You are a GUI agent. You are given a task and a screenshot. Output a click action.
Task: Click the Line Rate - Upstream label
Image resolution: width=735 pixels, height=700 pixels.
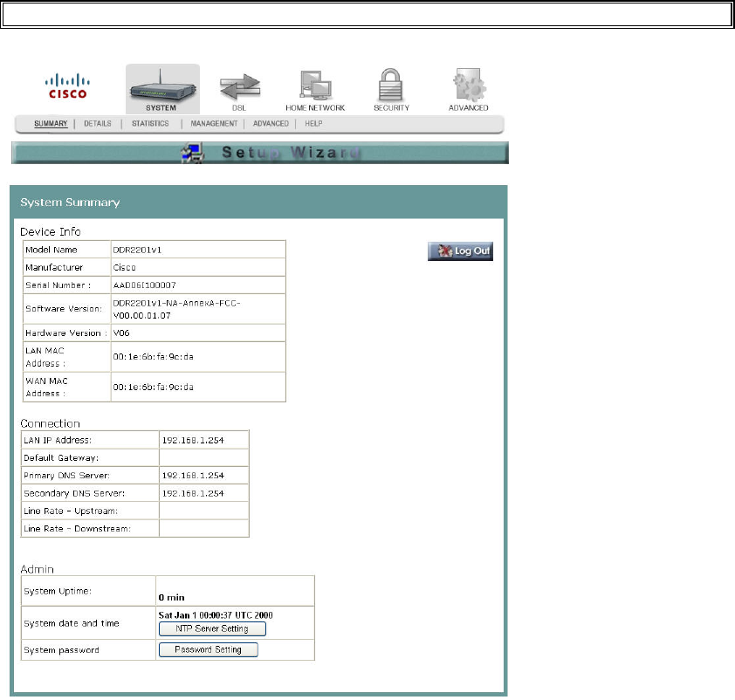(x=71, y=511)
